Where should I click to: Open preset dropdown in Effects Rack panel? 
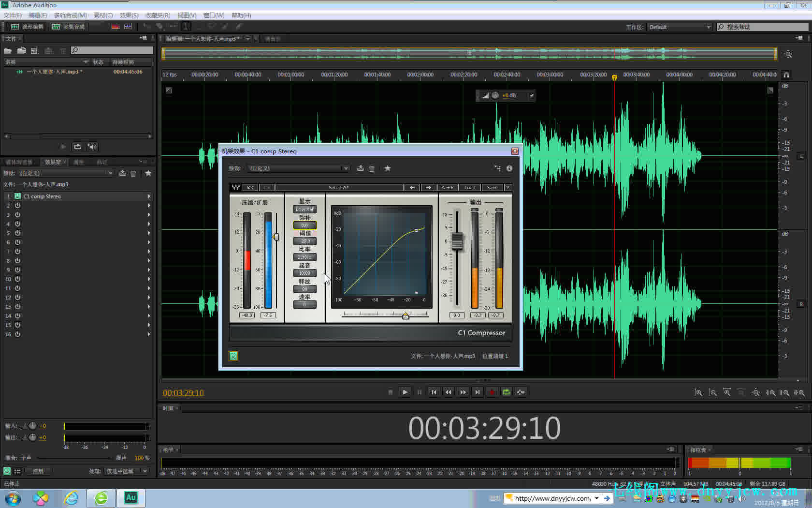click(65, 173)
